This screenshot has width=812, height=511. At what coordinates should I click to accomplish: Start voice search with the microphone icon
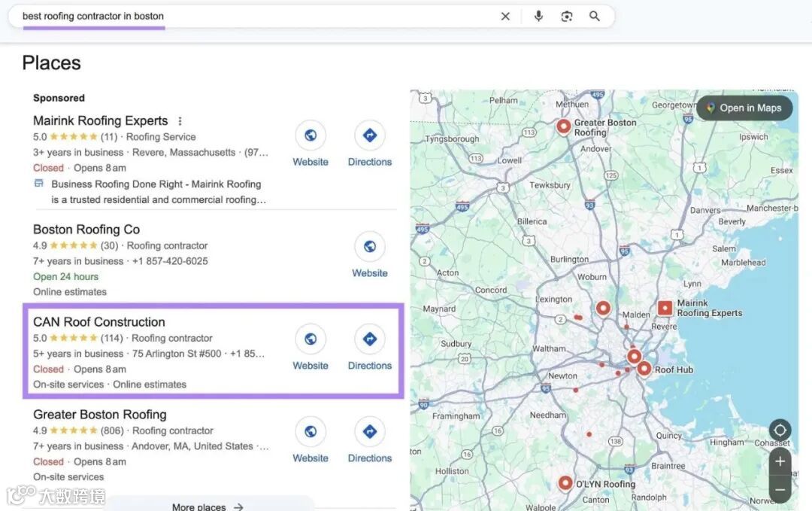pos(538,16)
